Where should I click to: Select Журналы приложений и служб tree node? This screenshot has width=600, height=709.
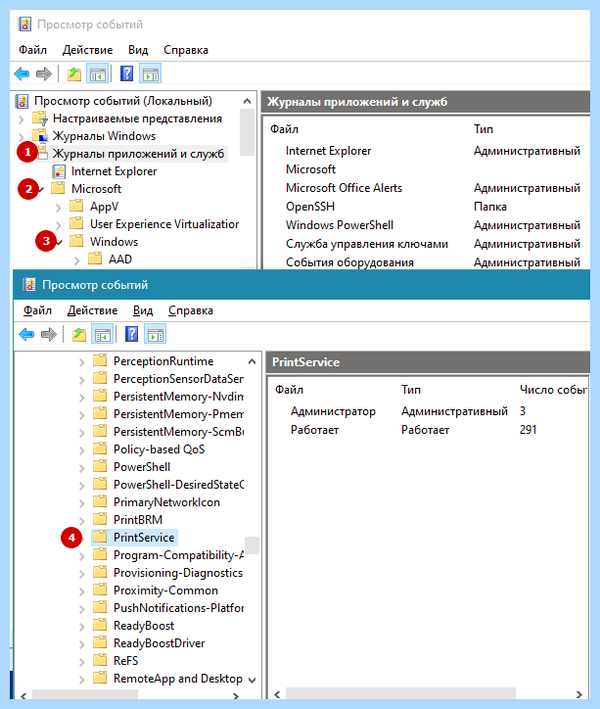coord(138,154)
